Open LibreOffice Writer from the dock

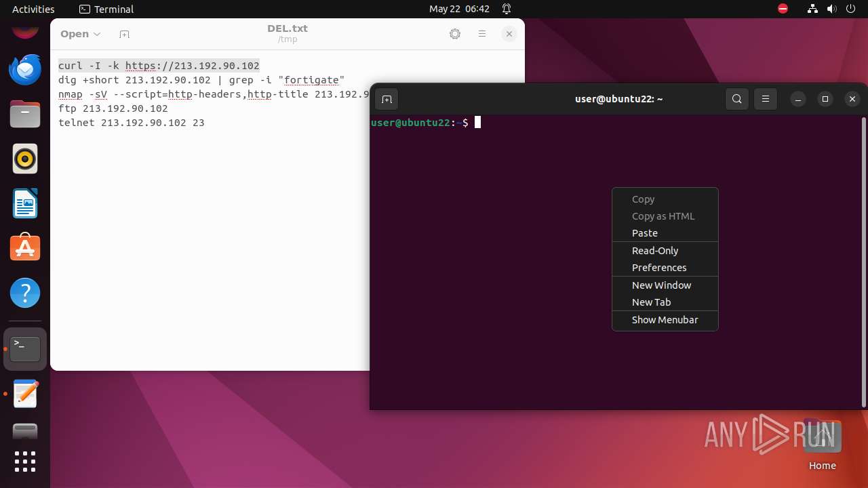tap(25, 203)
